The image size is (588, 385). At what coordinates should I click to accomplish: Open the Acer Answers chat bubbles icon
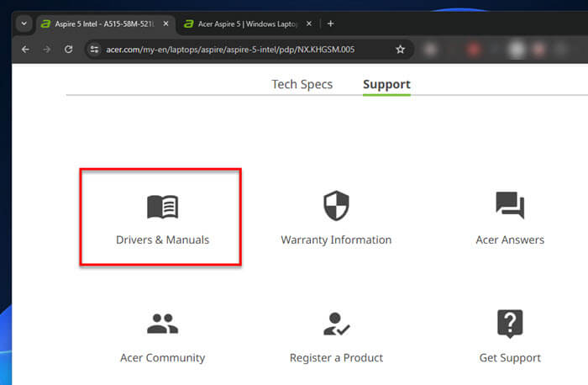[x=510, y=205]
